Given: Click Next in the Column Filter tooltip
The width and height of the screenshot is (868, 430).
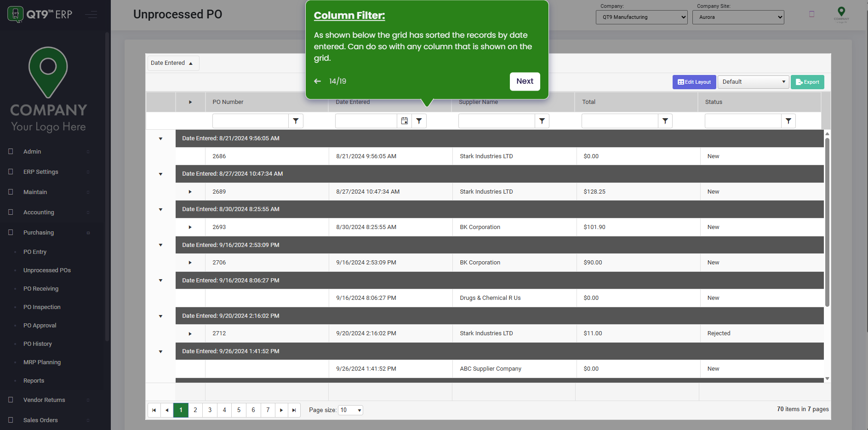Looking at the screenshot, I should [525, 81].
